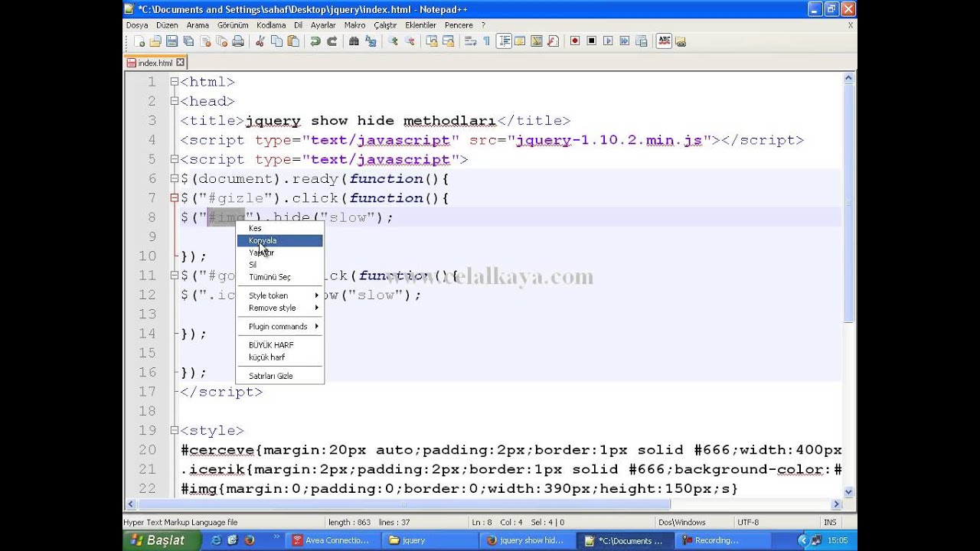Click the Save All toolbar icon
Screen dimensions: 980x551
188,41
